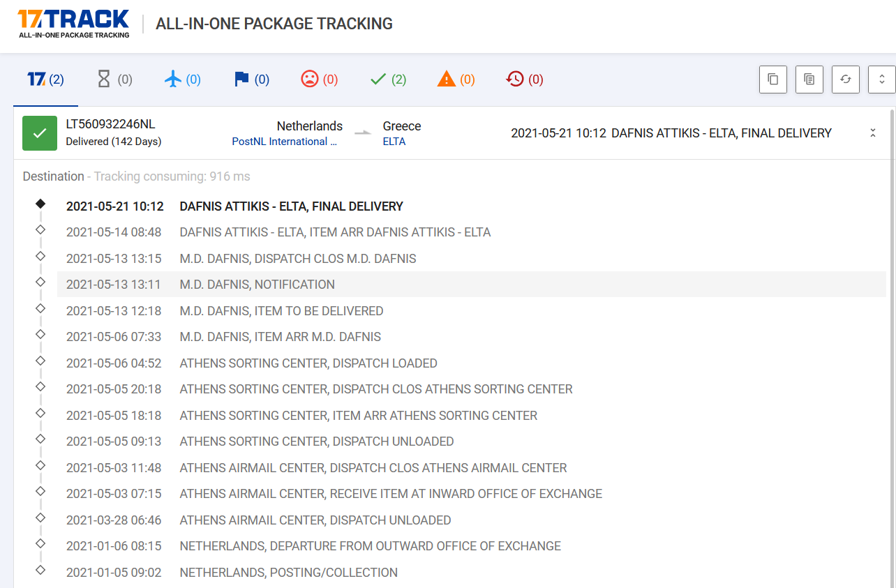896x588 pixels.
Task: Filter by not found hourglass tab
Action: [114, 80]
